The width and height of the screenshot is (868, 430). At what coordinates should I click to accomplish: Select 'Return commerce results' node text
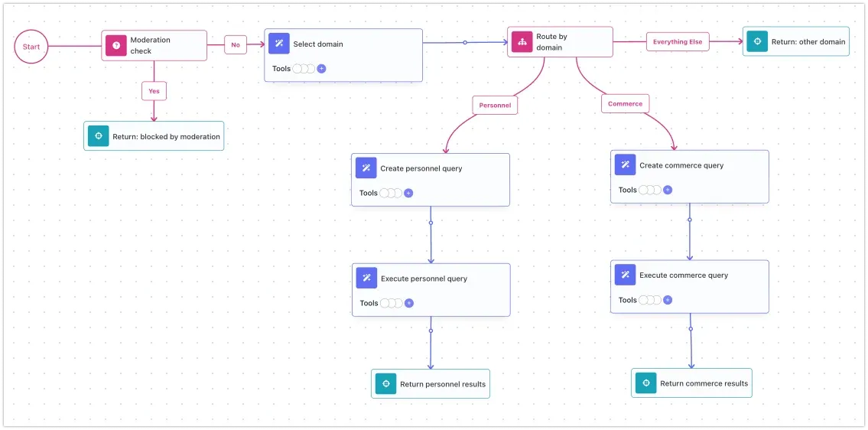[704, 383]
